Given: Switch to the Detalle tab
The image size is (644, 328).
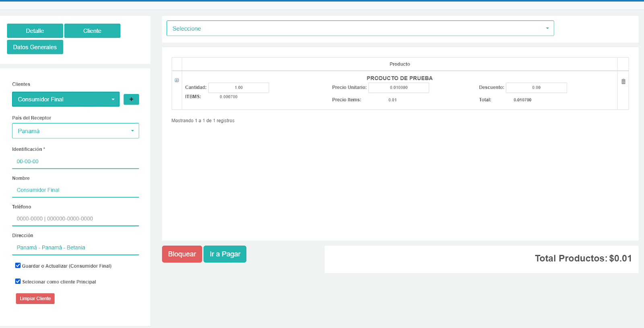Looking at the screenshot, I should tap(35, 31).
